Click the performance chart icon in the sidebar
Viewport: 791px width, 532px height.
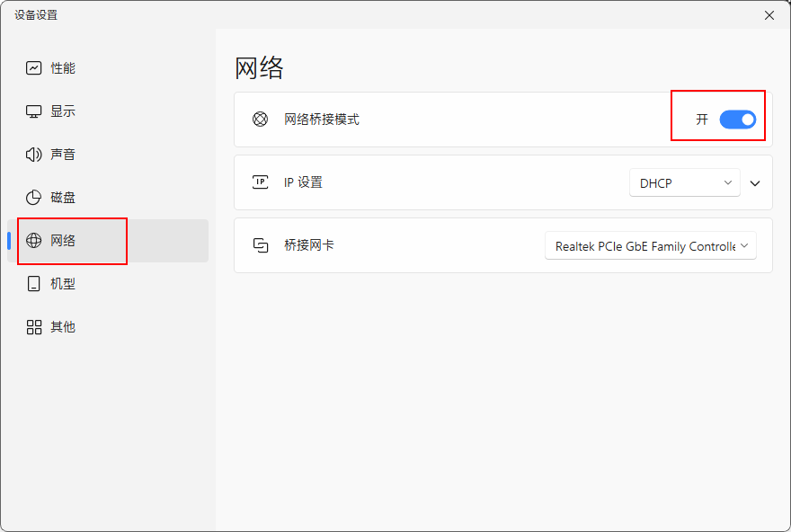34,68
